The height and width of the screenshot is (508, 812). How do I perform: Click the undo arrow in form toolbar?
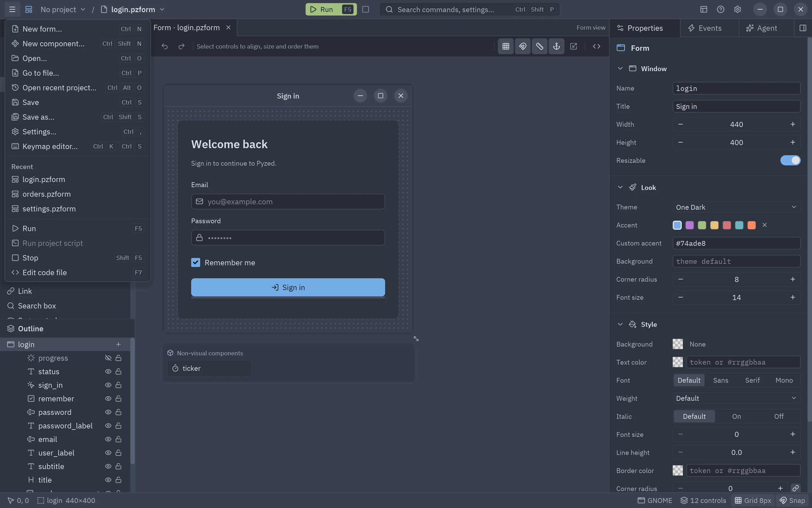pyautogui.click(x=164, y=46)
